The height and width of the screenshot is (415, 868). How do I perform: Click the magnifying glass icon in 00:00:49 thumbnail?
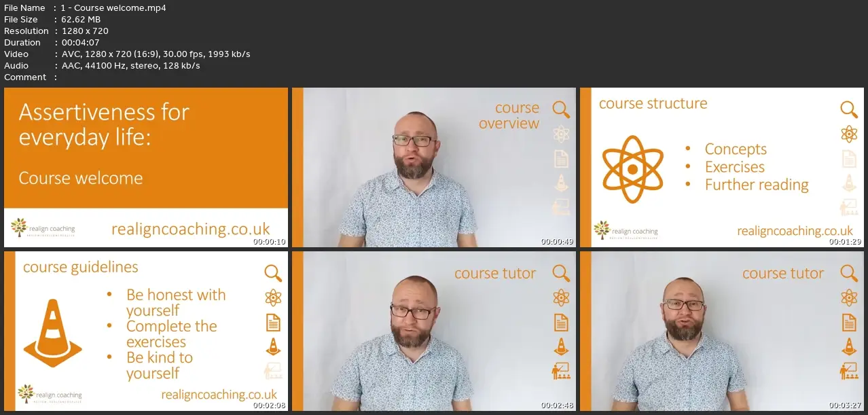pyautogui.click(x=561, y=109)
